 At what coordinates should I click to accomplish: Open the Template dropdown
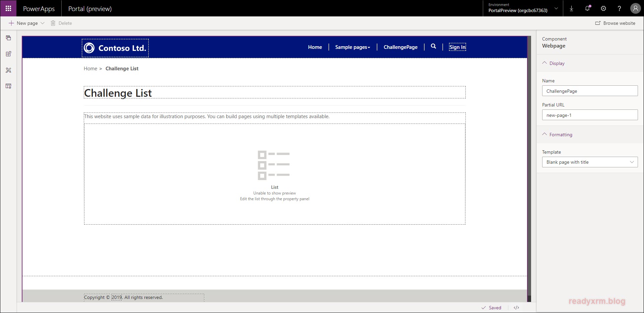coord(590,162)
